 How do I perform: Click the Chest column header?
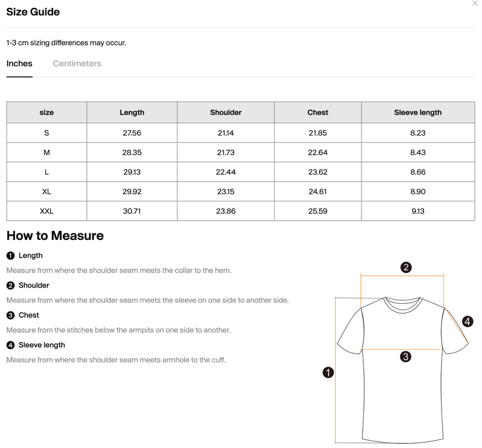click(x=318, y=112)
